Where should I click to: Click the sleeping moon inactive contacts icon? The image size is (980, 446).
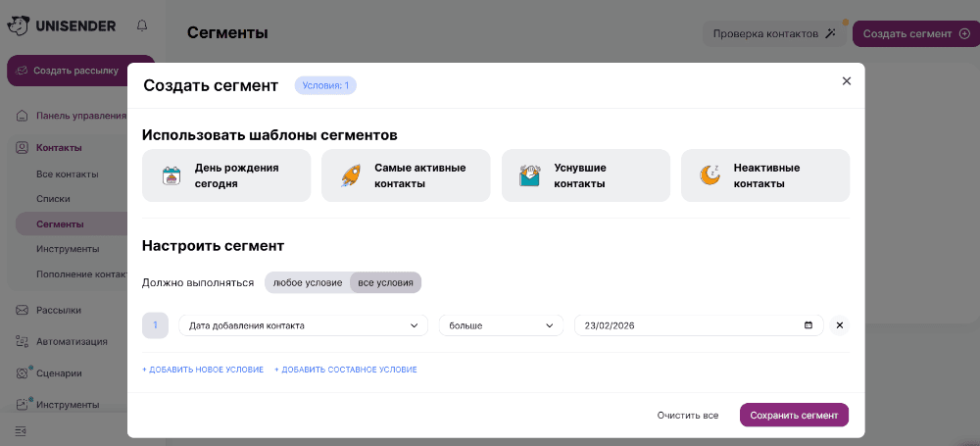[710, 175]
